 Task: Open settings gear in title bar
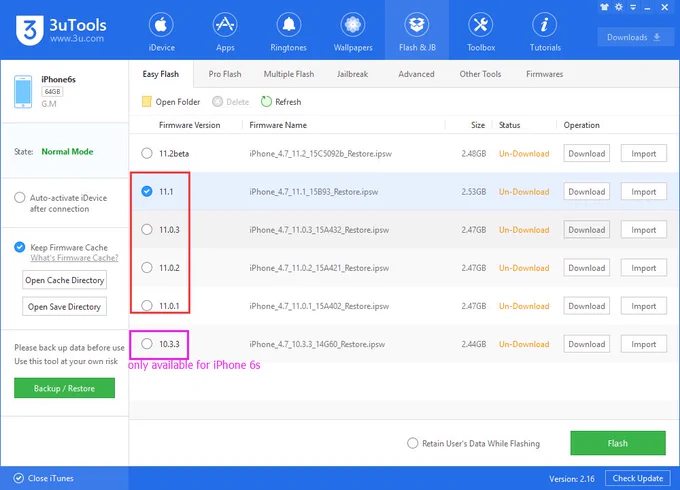point(618,7)
